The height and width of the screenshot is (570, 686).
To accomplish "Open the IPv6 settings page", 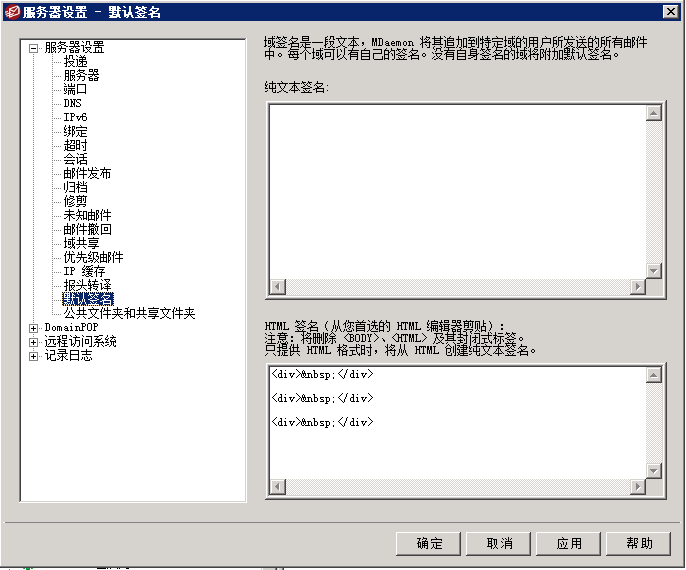I will [x=75, y=117].
